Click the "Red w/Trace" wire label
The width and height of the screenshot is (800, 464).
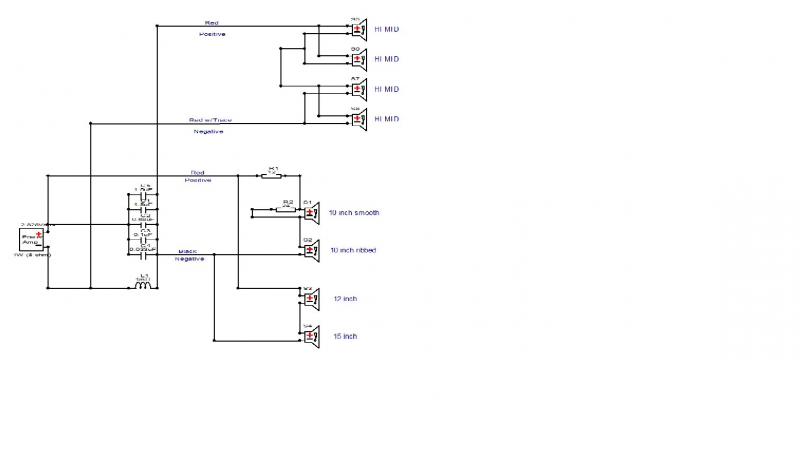(210, 120)
